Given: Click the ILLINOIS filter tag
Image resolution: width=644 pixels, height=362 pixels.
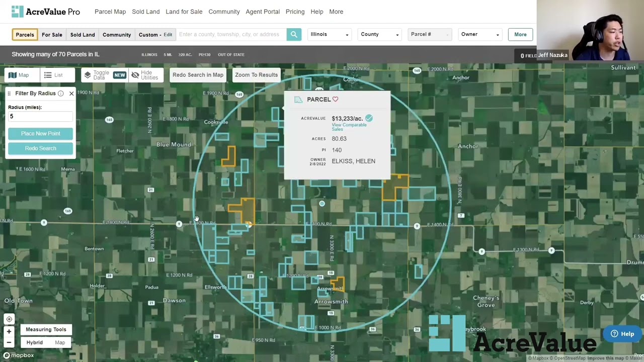Looking at the screenshot, I should click(x=149, y=54).
